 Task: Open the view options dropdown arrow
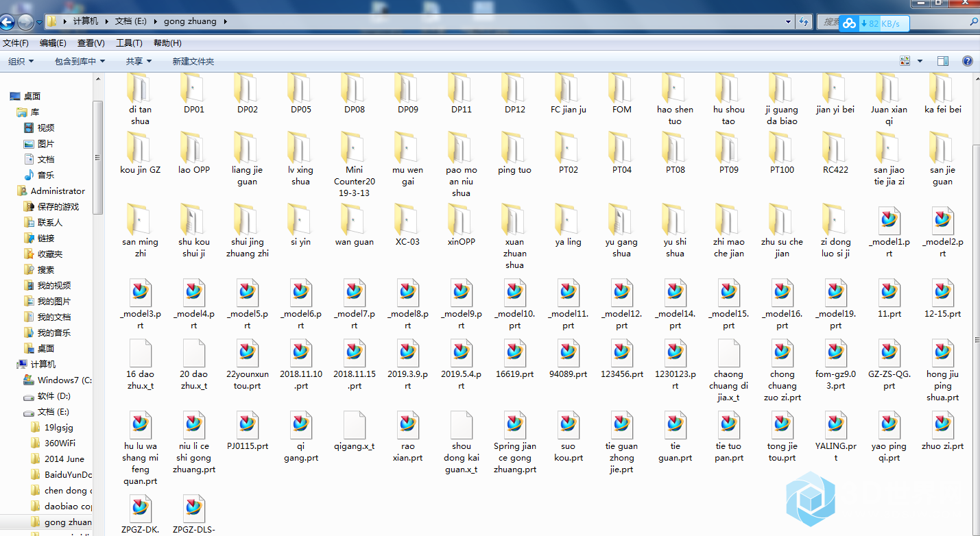tap(920, 61)
